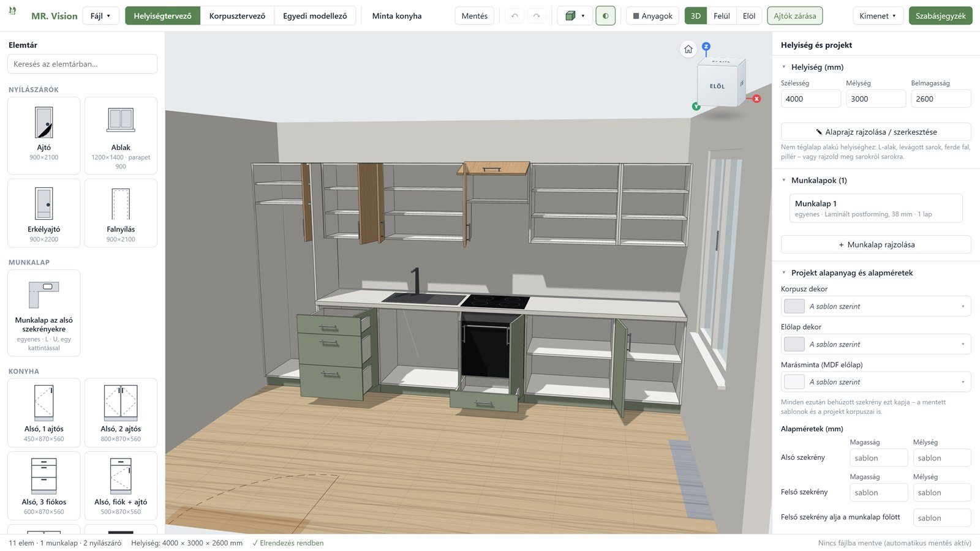Click the blue Z axis handle
This screenshot has width=980, height=551.
706,47
